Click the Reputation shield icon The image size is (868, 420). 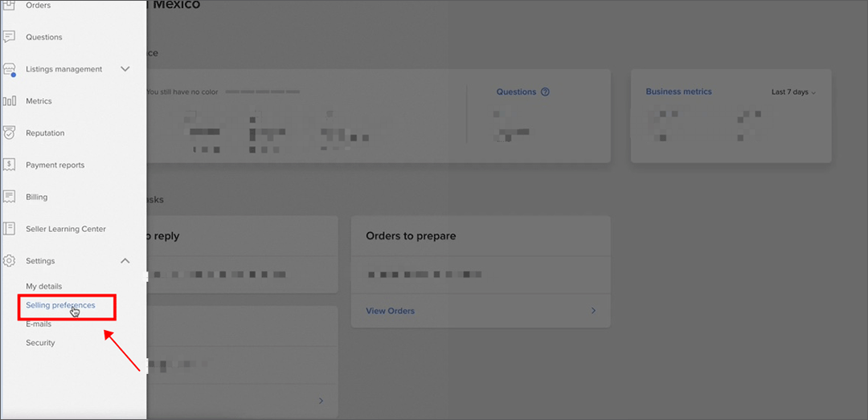pyautogui.click(x=10, y=133)
